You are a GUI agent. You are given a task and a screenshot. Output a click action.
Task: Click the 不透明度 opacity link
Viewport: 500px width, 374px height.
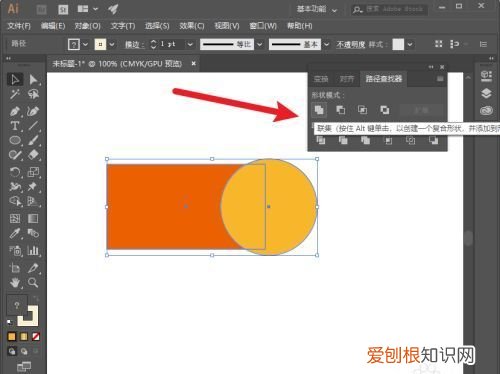351,44
